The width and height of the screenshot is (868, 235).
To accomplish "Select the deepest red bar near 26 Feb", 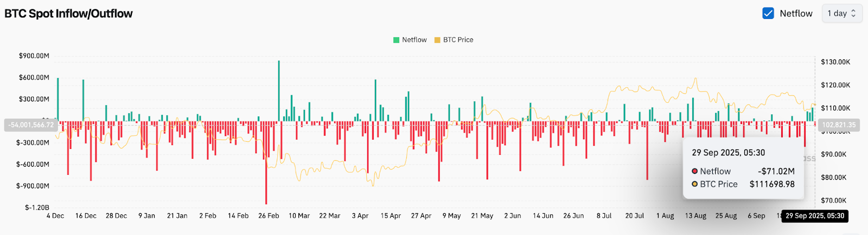I will pyautogui.click(x=266, y=162).
